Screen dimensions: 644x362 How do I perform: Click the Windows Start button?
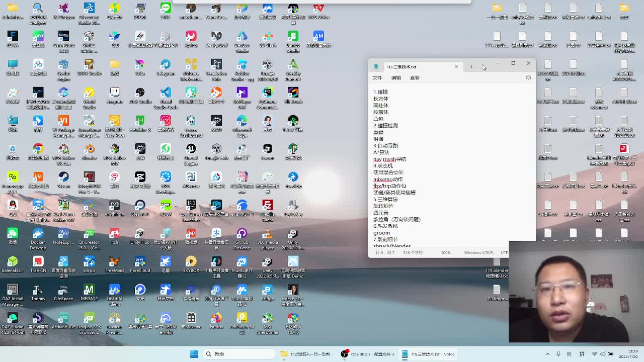click(194, 354)
